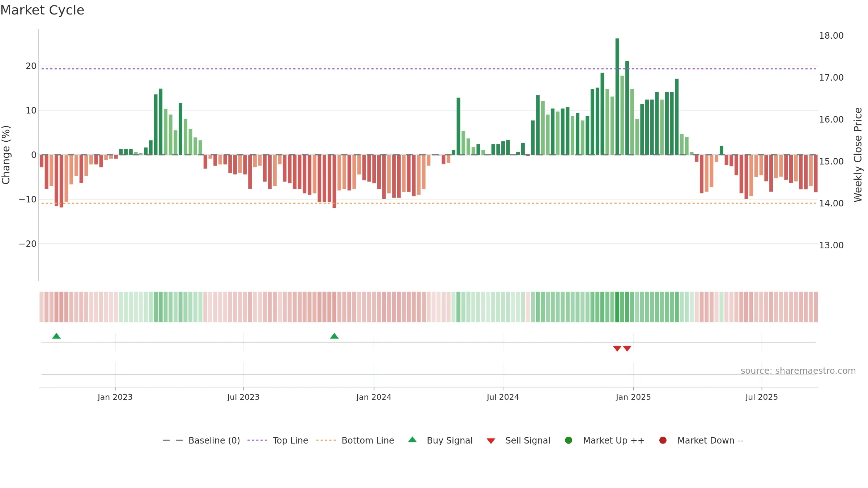Image resolution: width=868 pixels, height=488 pixels.
Task: Click the orange dotted Bottom Line swatch
Action: click(326, 440)
